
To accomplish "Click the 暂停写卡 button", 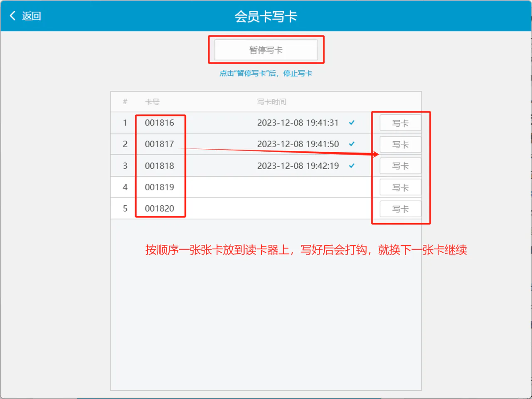I will click(x=266, y=50).
